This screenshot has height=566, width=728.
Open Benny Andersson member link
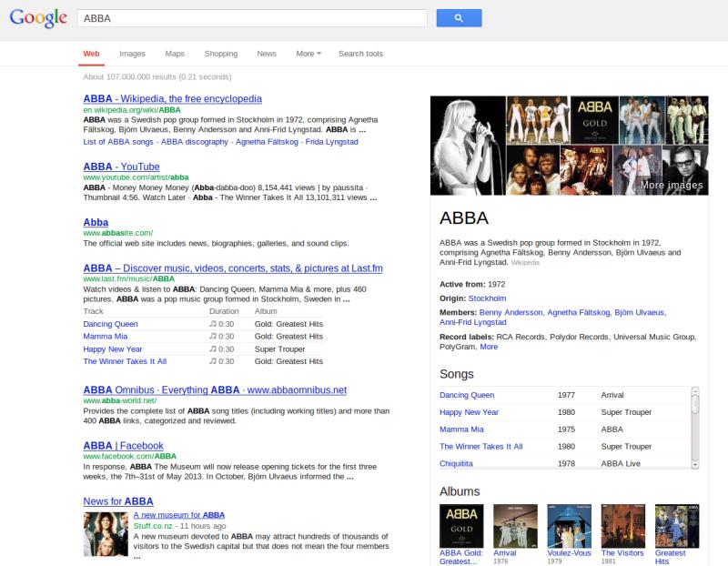click(511, 312)
